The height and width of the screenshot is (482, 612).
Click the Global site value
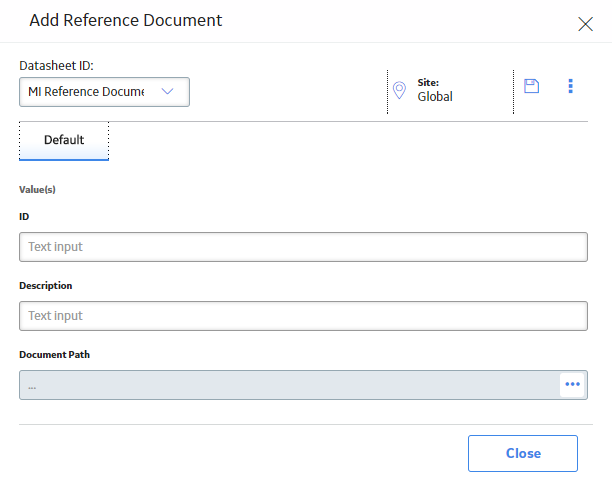click(435, 96)
